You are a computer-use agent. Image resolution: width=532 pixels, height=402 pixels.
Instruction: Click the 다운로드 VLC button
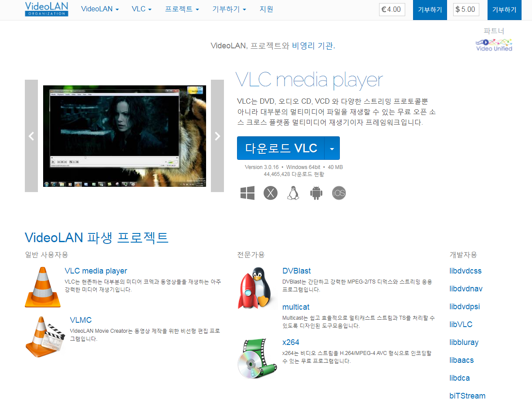point(281,148)
